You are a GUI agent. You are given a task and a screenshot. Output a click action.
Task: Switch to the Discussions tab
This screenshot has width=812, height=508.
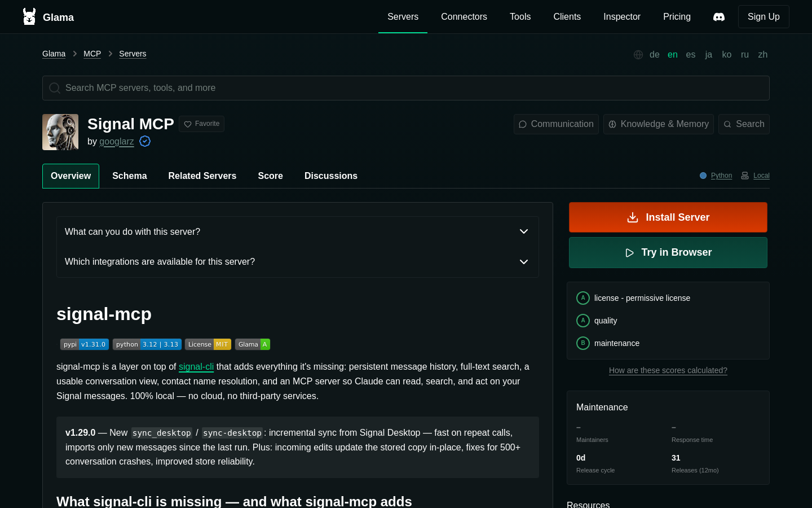tap(331, 176)
